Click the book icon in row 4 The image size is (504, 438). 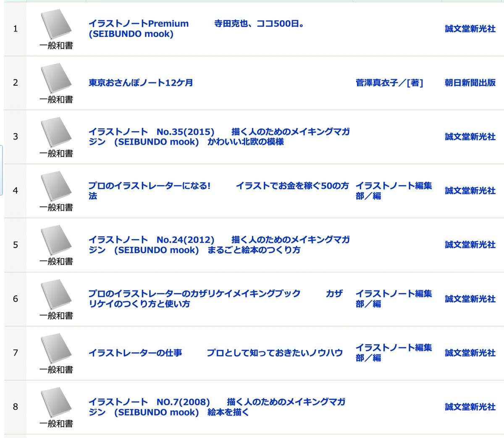(56, 187)
